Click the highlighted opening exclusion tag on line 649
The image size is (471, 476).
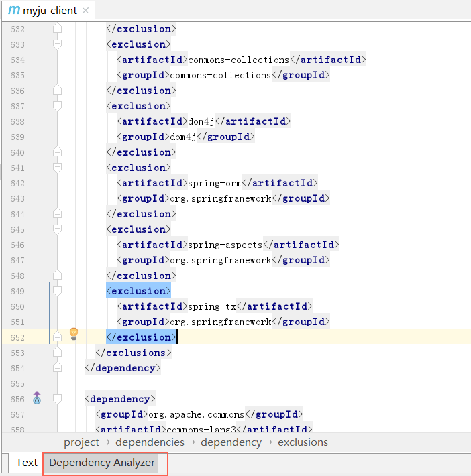[x=139, y=291]
